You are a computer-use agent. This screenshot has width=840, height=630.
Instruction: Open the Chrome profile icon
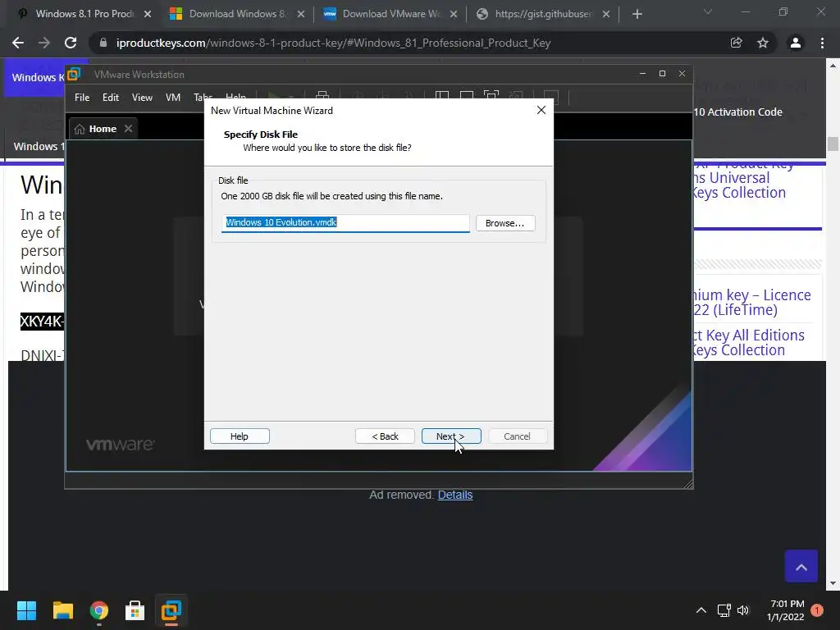point(796,43)
